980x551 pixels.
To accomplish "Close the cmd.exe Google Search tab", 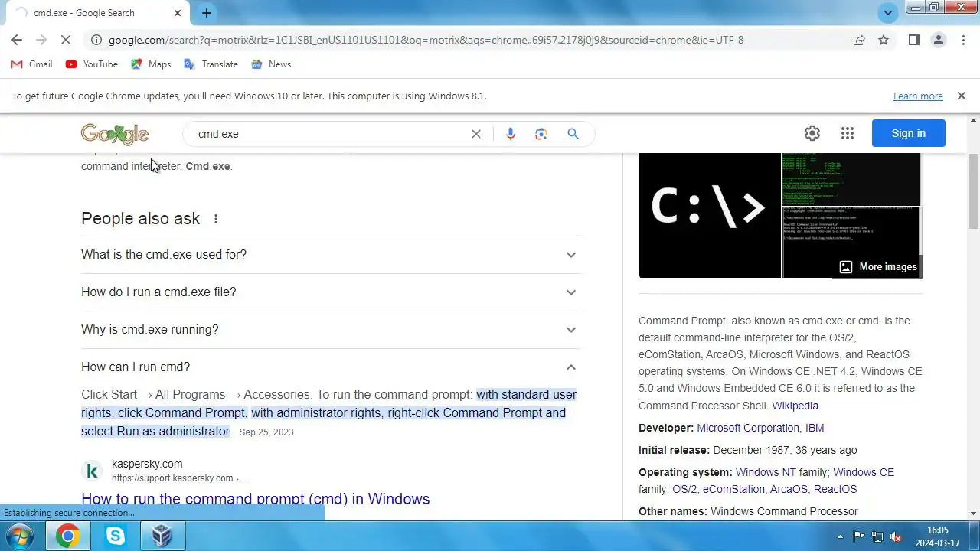I will pos(178,13).
